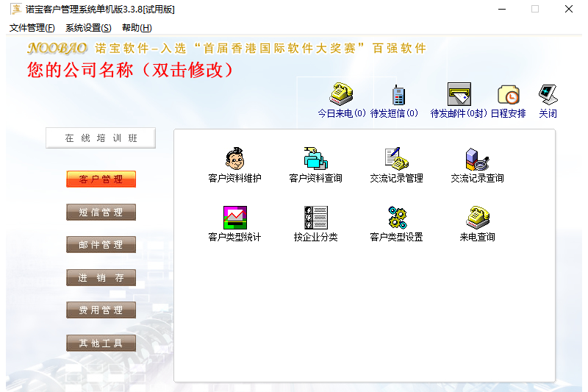Viewport: 588px width, 392px height.
Task: Open 交流记录管理 communication record management icon
Action: [397, 159]
